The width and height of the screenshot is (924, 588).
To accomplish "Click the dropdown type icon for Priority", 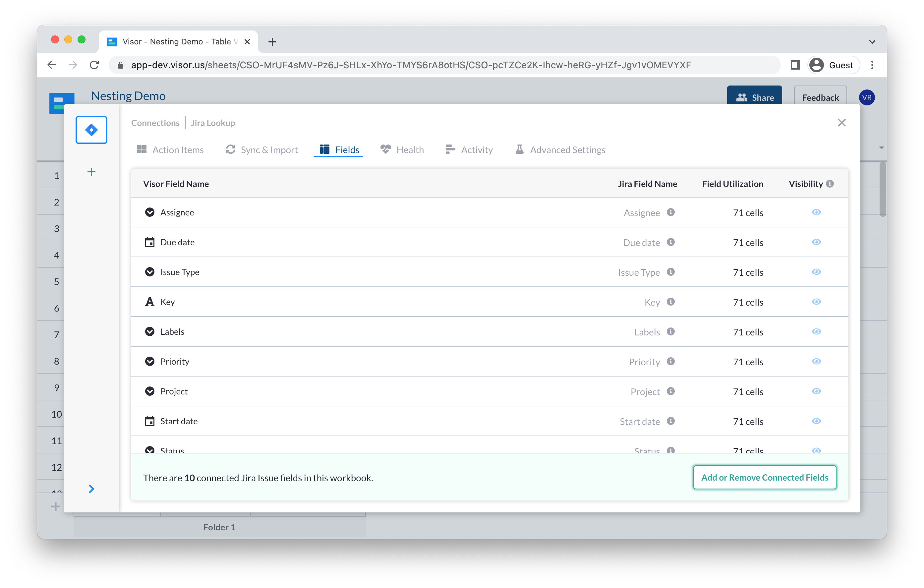I will pyautogui.click(x=150, y=362).
